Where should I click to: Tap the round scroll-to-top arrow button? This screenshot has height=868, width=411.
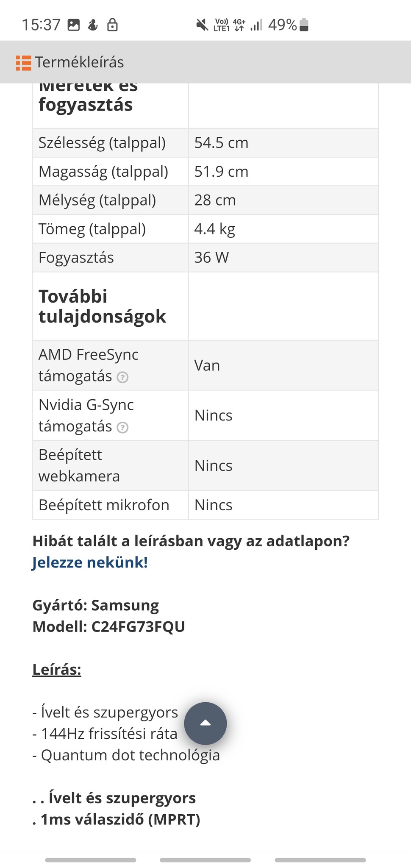coord(205,723)
